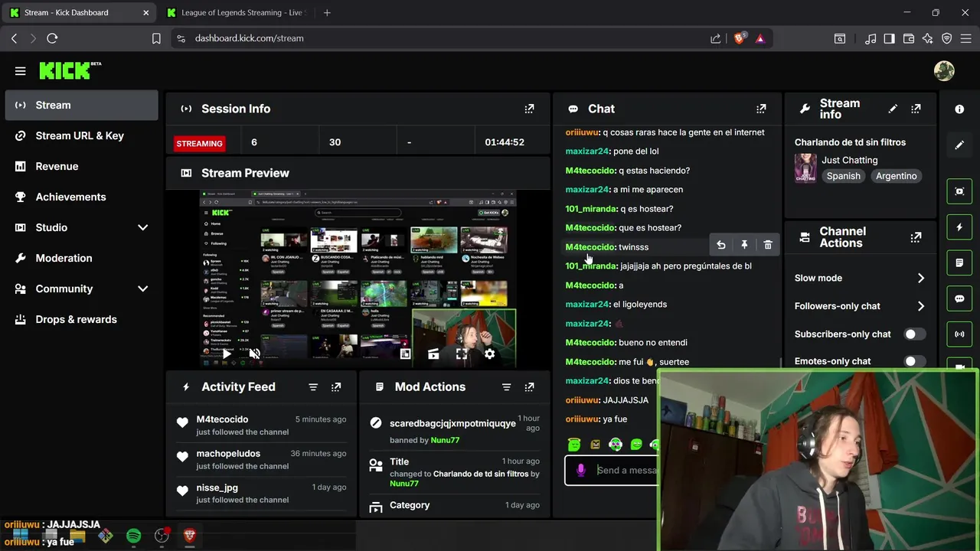Toggle the stream preview widget in the right rail
This screenshot has height=551, width=980.
959,191
